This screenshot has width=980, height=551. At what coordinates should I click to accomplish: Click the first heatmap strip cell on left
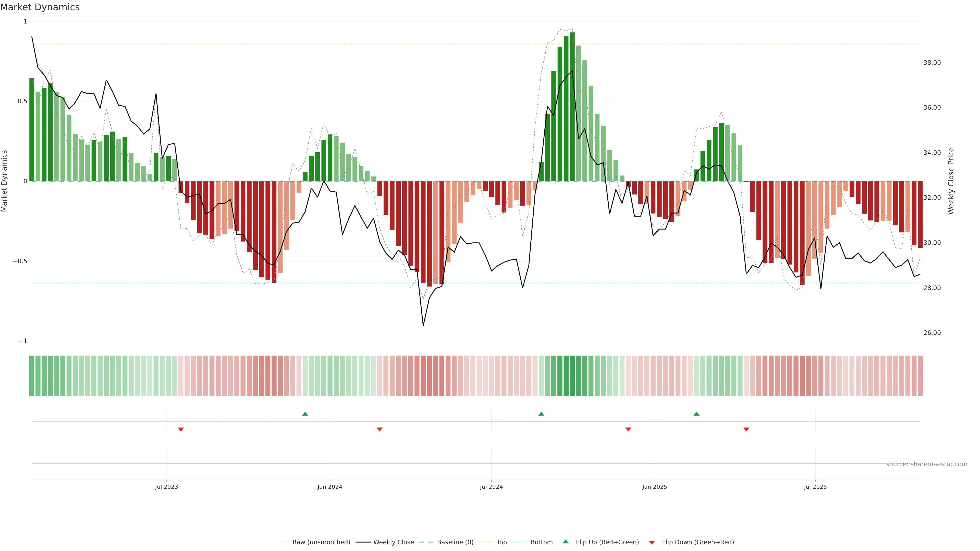[x=32, y=376]
